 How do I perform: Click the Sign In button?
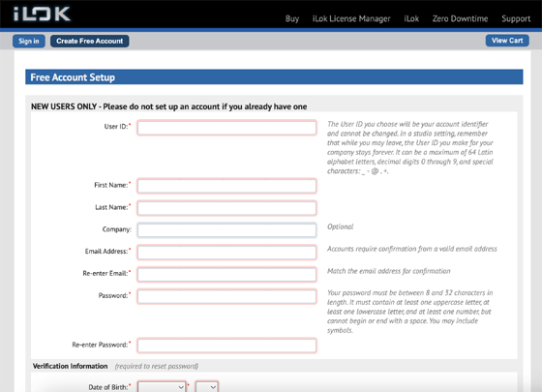coord(29,41)
